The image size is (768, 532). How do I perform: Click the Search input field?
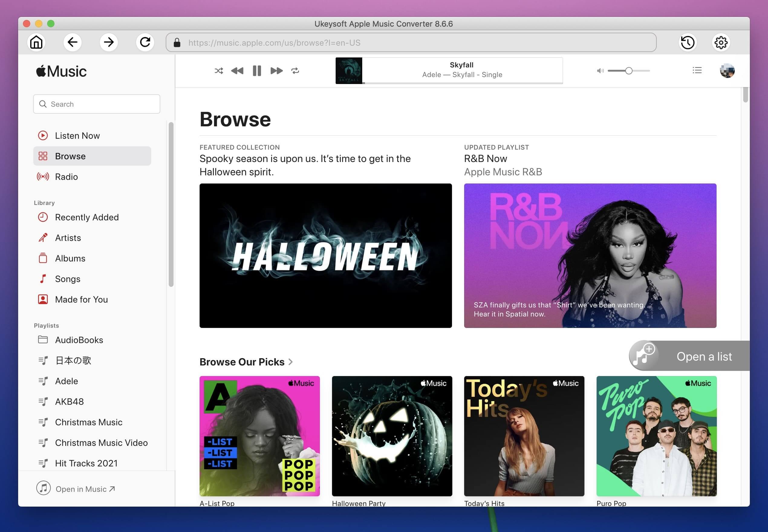click(97, 104)
